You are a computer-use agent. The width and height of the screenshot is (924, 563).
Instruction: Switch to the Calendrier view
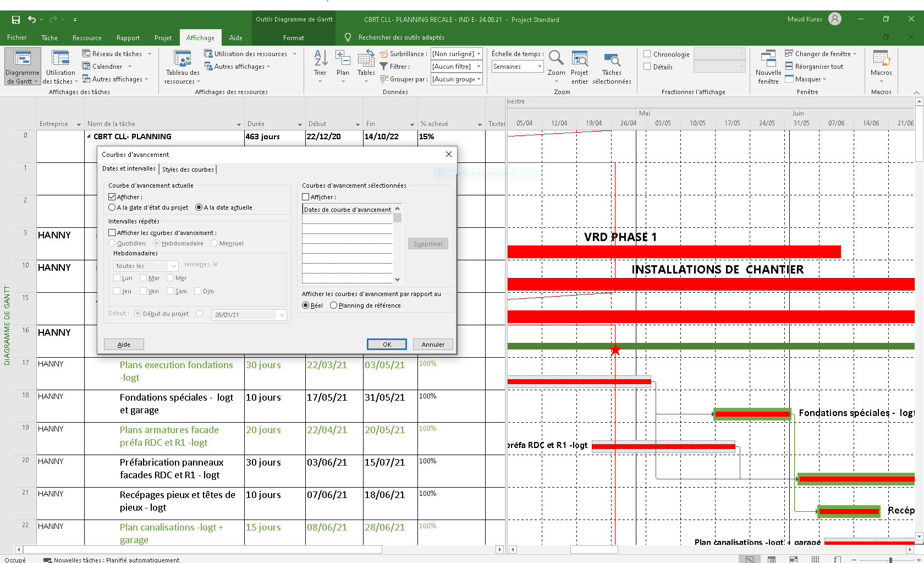102,67
